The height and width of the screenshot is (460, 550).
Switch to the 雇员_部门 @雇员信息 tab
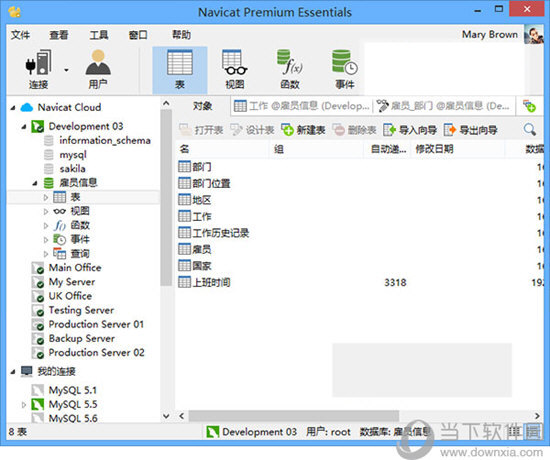click(x=444, y=106)
